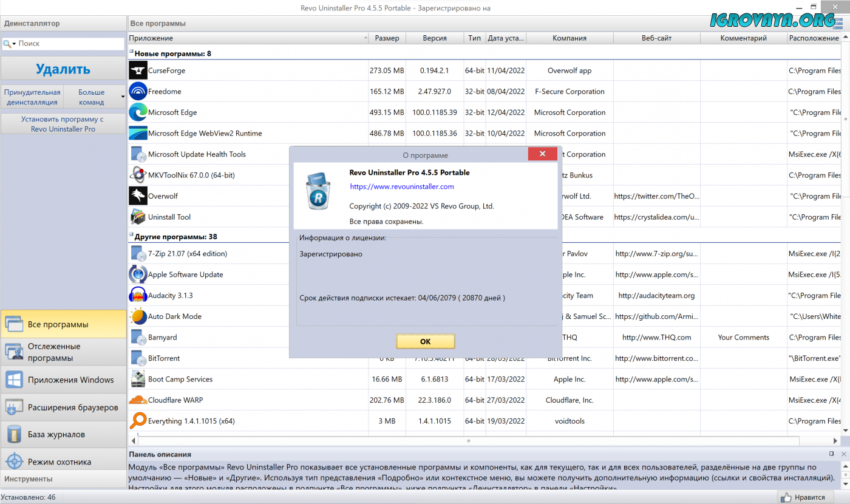Open the Расширения браузеров section
Image resolution: width=850 pixels, height=504 pixels.
point(63,407)
